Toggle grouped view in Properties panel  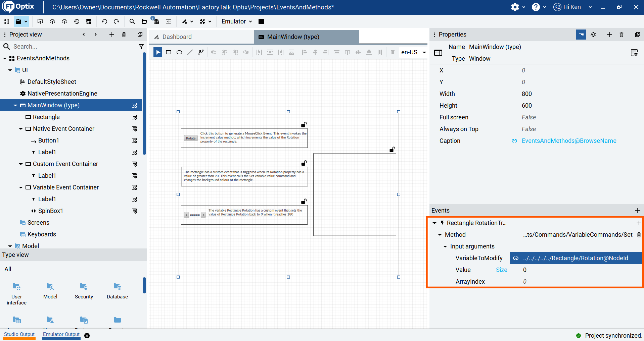click(x=581, y=35)
